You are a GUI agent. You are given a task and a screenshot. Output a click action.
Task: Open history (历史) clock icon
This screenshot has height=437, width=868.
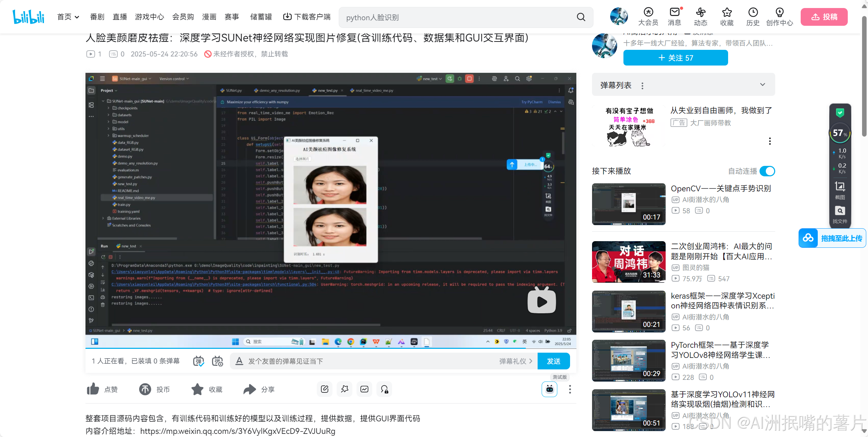pyautogui.click(x=753, y=13)
